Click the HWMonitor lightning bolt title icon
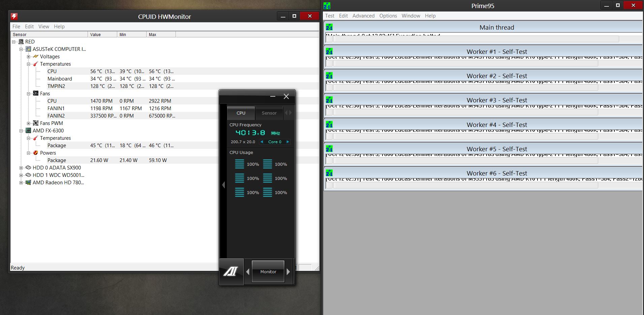The image size is (644, 315). 14,16
